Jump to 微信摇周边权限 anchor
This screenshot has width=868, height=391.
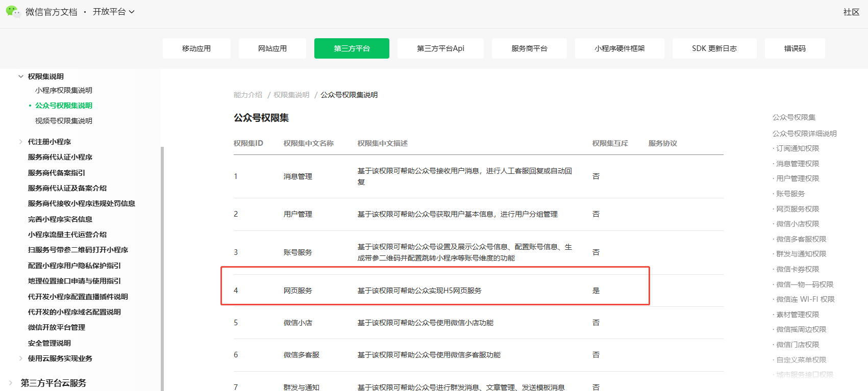pos(801,329)
